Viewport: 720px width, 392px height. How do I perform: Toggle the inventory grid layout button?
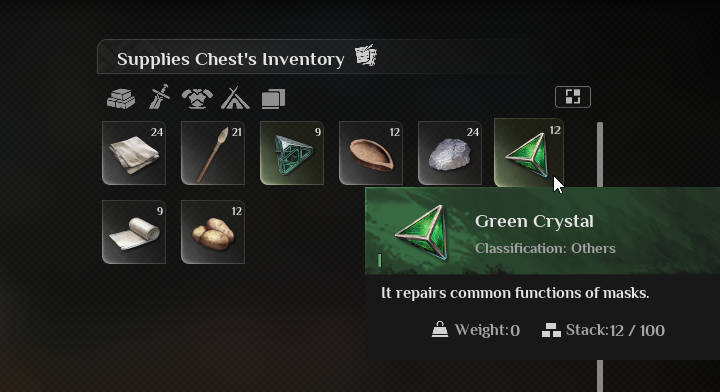click(x=573, y=97)
